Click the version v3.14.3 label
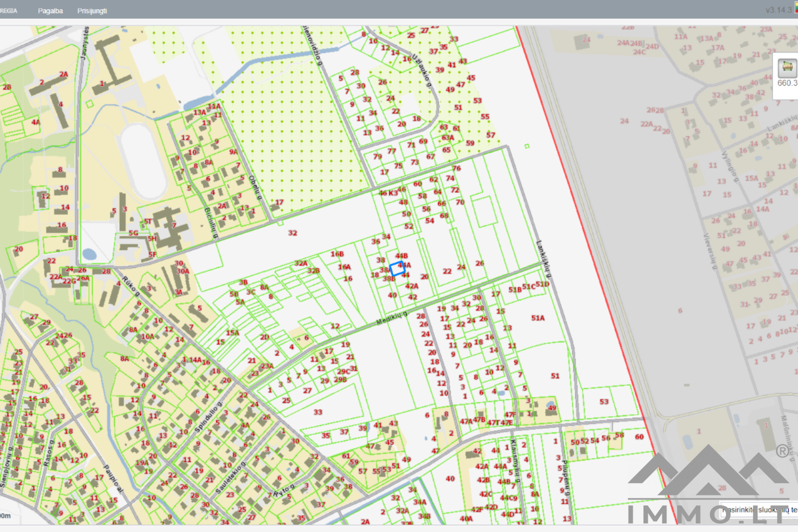The width and height of the screenshot is (798, 532). point(778,10)
